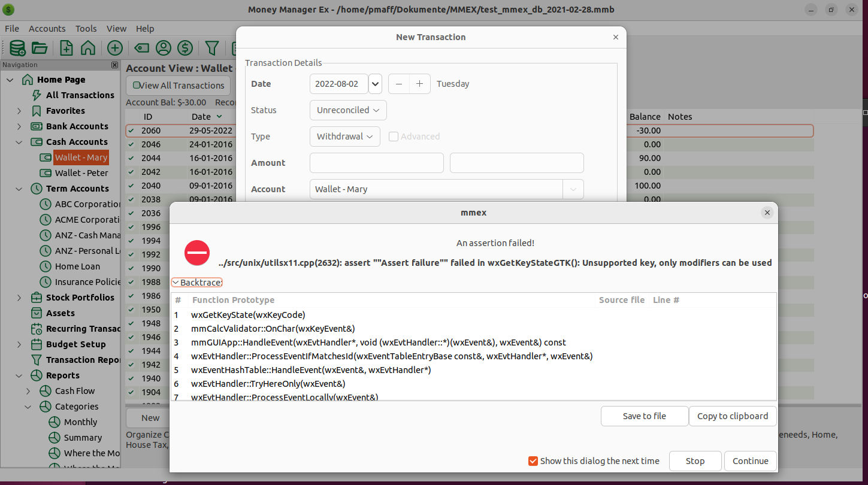
Task: Click the payees person icon on the toolbar
Action: point(163,48)
